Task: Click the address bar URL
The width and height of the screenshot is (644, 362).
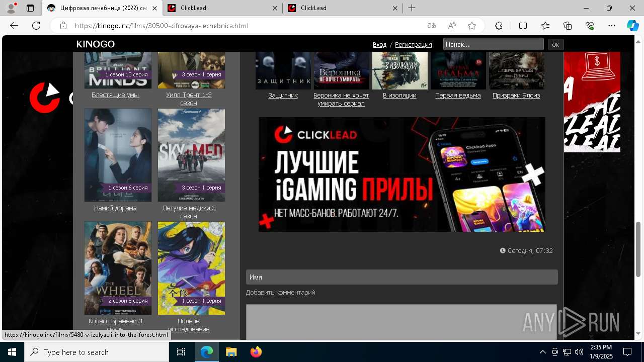Action: tap(162, 26)
